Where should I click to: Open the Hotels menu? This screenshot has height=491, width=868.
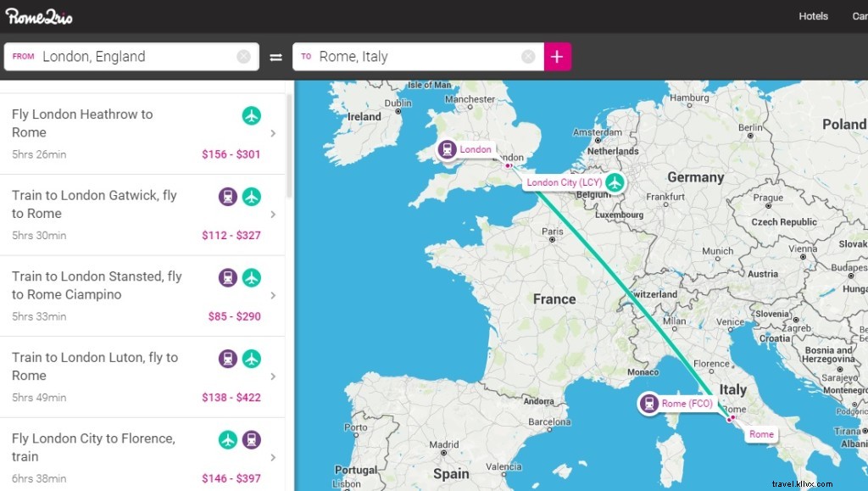click(x=813, y=16)
